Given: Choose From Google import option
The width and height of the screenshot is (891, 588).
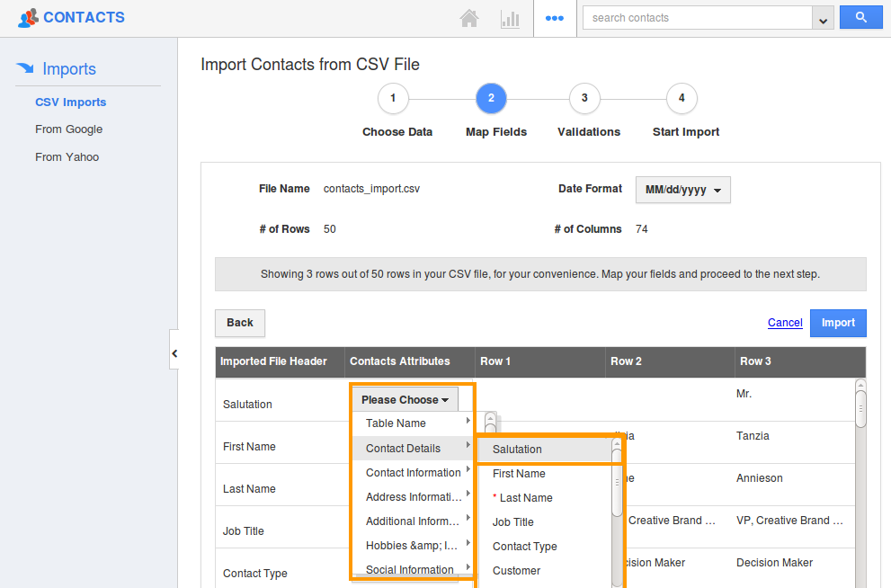Looking at the screenshot, I should pos(68,129).
